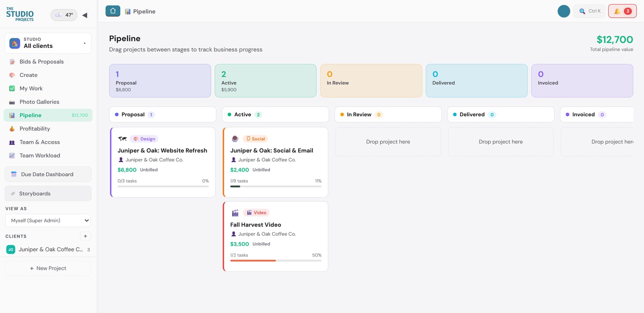
Task: Open the home button in the top bar
Action: click(x=113, y=11)
